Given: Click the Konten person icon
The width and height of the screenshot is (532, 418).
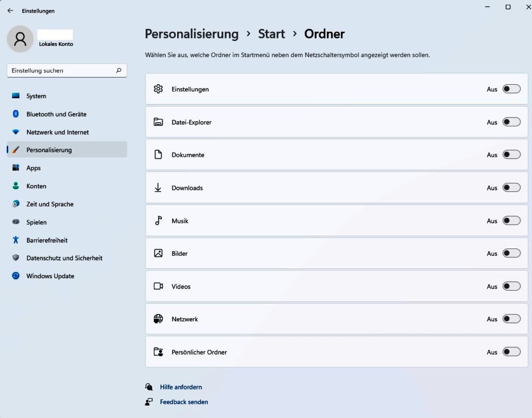Looking at the screenshot, I should click(x=16, y=186).
